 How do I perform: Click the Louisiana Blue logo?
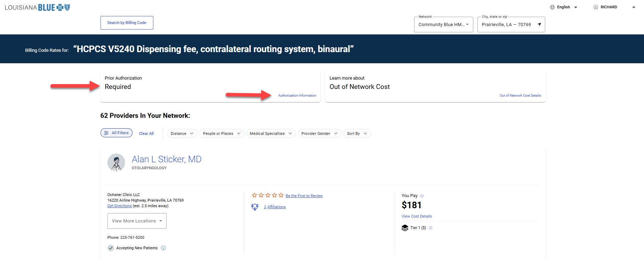coord(38,7)
